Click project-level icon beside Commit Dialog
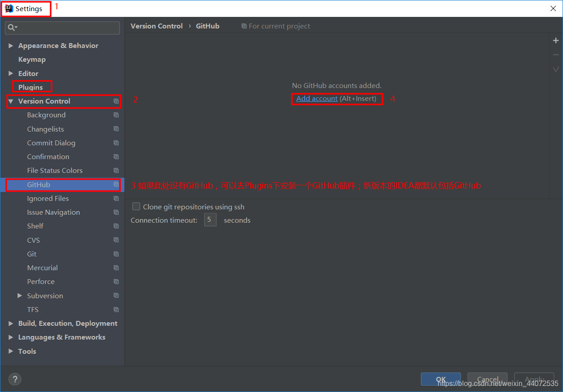 click(116, 143)
